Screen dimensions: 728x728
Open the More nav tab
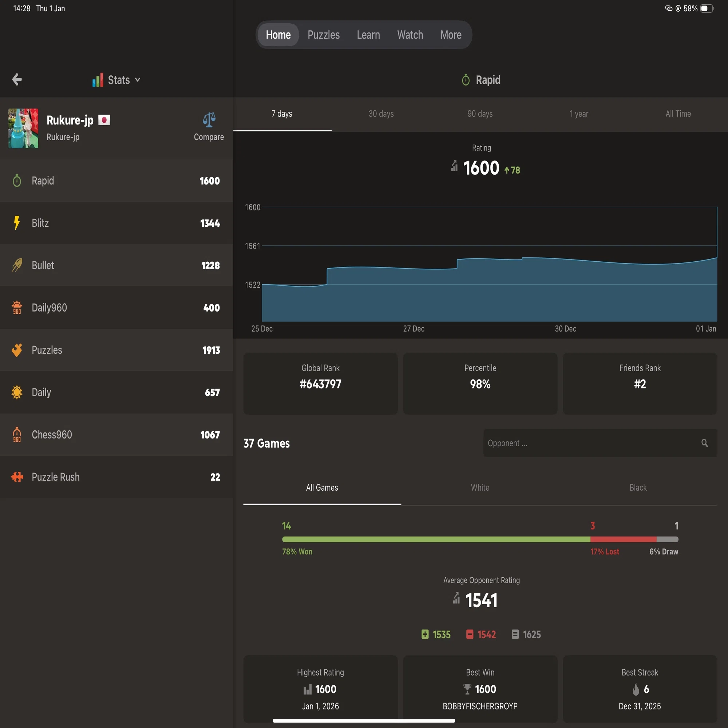(x=451, y=35)
